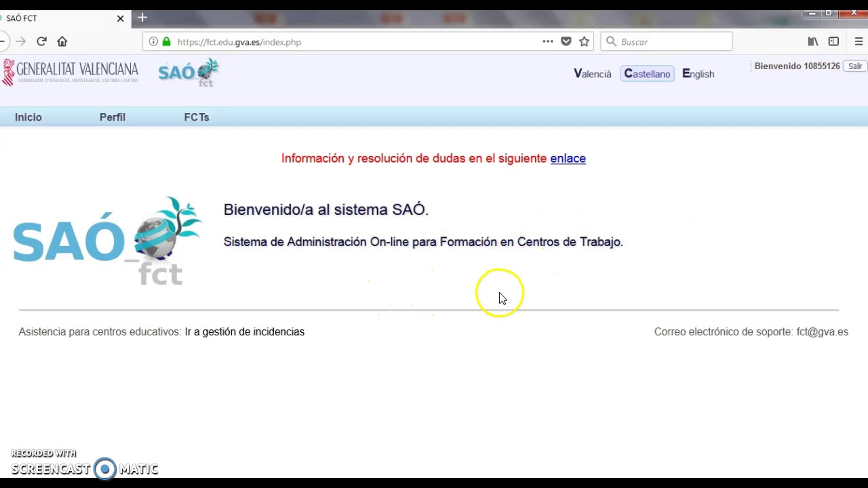Click the Bienvenido/a al sistema SAÓ heading
The height and width of the screenshot is (488, 868).
tap(326, 209)
